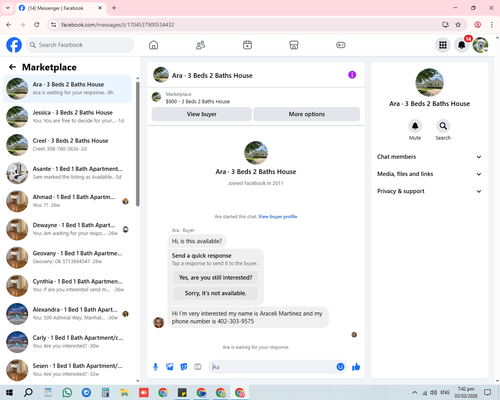The image size is (500, 400).
Task: Select the Messenger | Facebook browser tab
Action: (61, 8)
